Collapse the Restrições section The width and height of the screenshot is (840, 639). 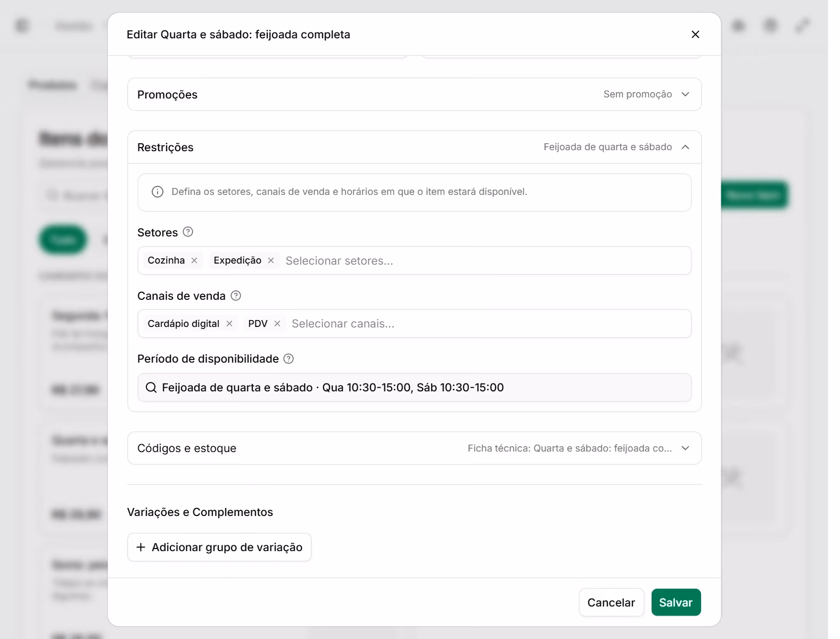[x=414, y=147]
